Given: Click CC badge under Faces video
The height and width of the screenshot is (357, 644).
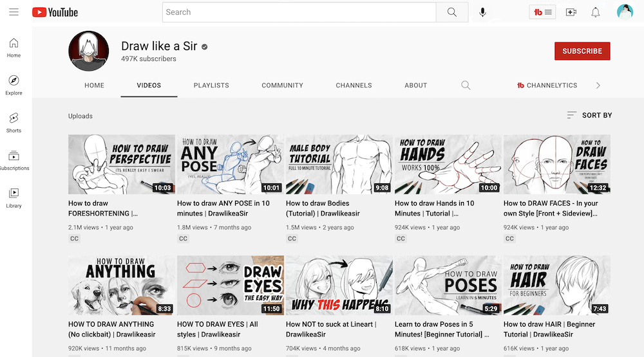Looking at the screenshot, I should pos(509,239).
